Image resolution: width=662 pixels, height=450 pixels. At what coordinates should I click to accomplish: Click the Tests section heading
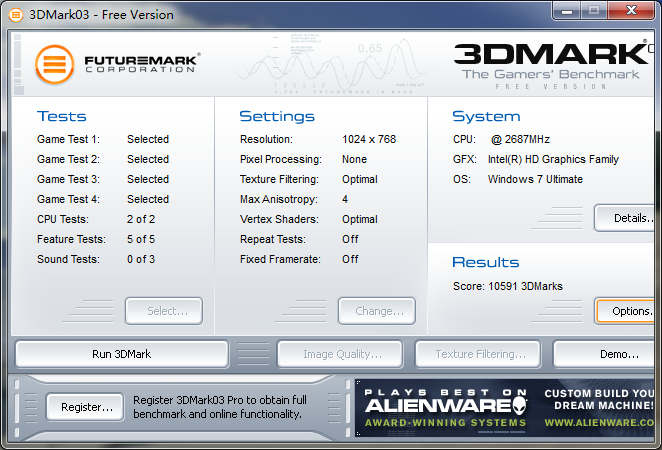point(62,117)
